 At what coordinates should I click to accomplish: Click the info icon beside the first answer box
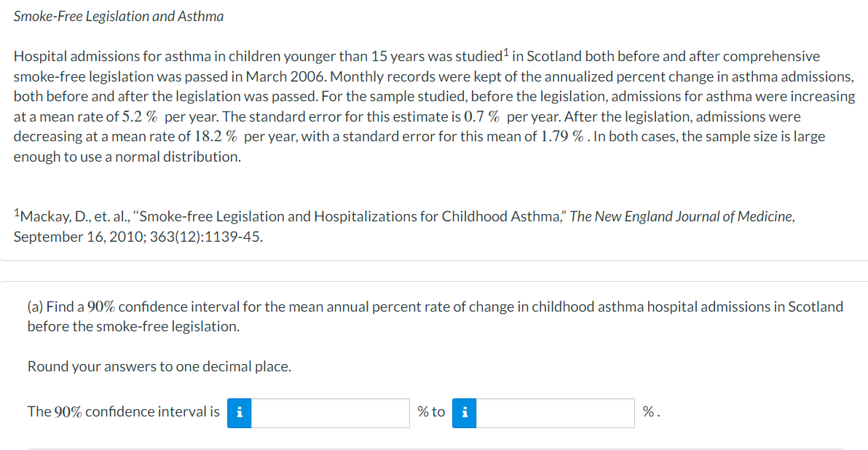239,412
